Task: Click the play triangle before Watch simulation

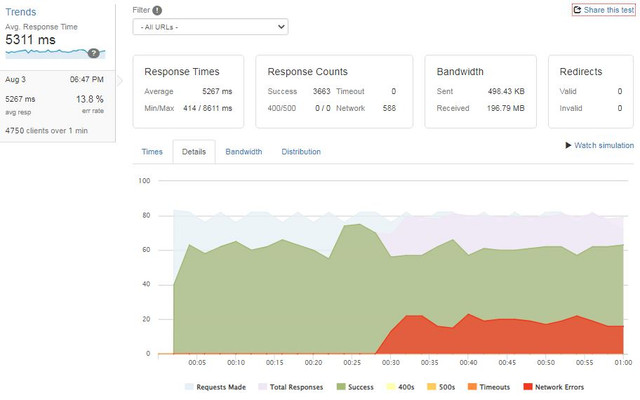Action: 568,145
